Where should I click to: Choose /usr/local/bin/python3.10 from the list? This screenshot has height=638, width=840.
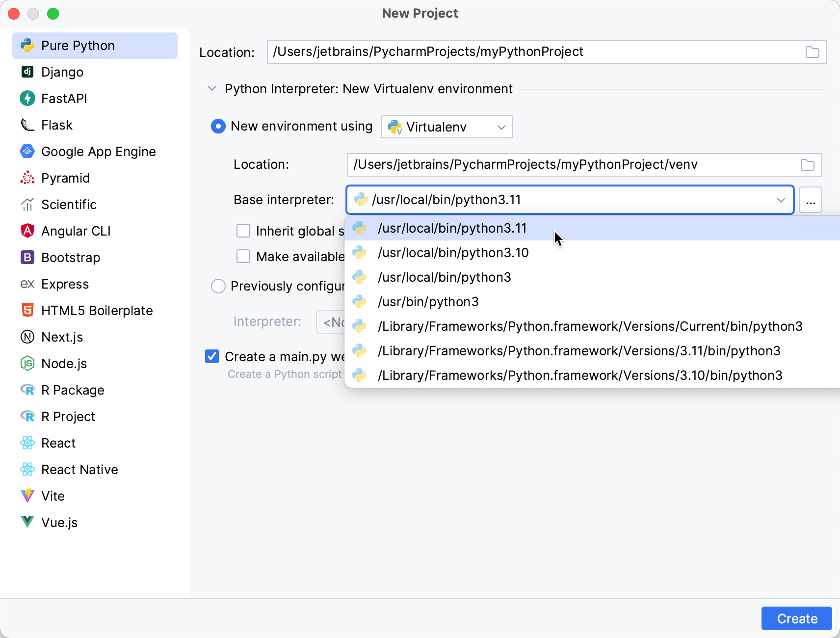[x=593, y=253]
